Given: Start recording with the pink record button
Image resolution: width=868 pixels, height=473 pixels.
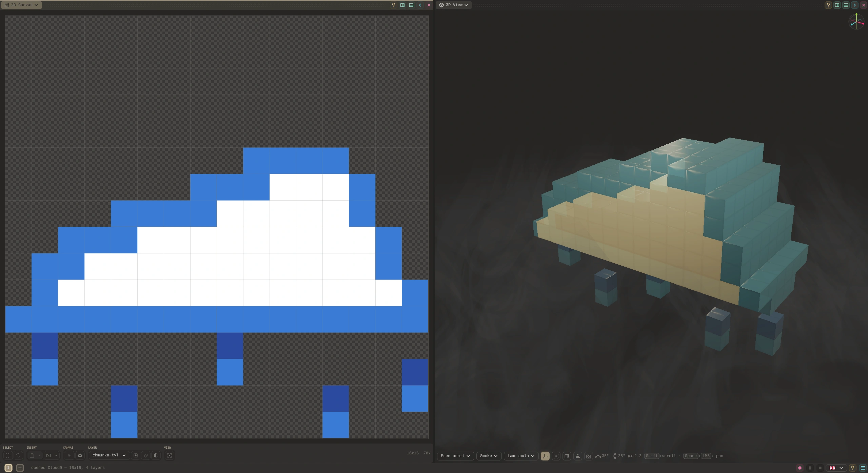Looking at the screenshot, I should (x=800, y=468).
